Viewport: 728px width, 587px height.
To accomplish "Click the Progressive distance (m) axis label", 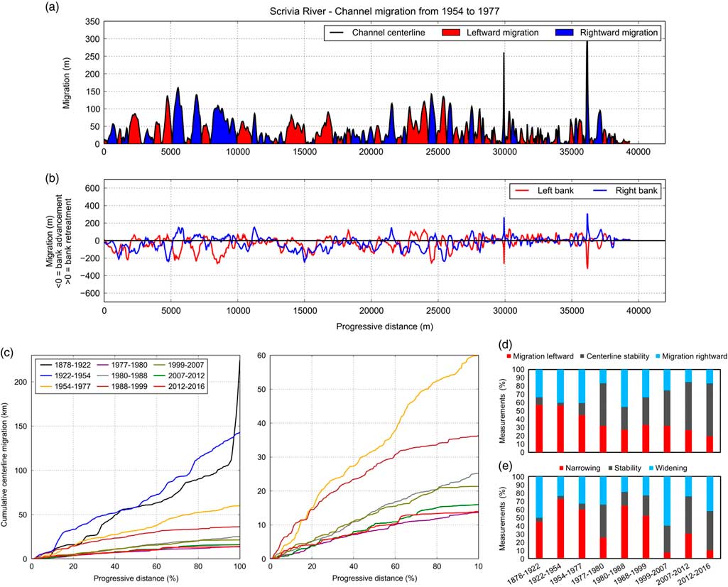I will coord(384,327).
